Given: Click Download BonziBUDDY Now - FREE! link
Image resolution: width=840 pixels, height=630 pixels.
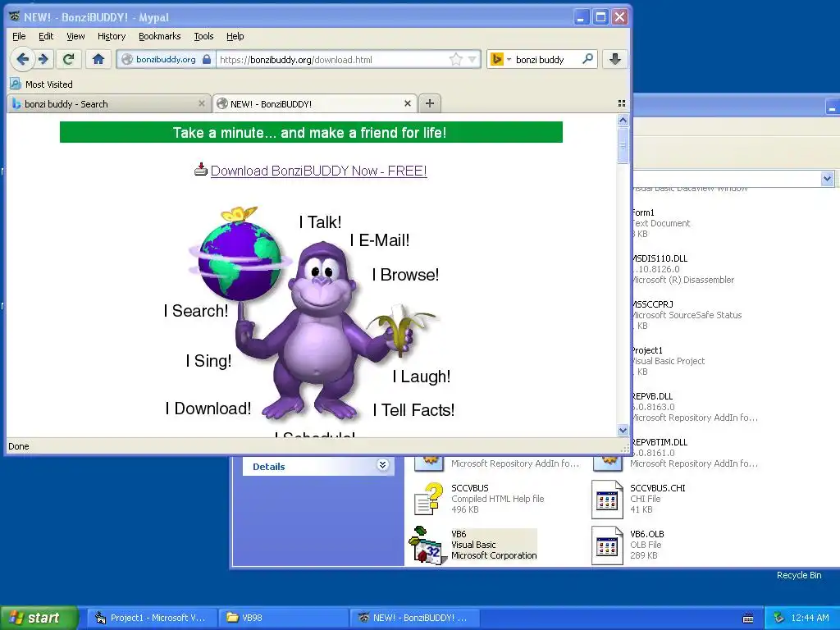Looking at the screenshot, I should [319, 171].
